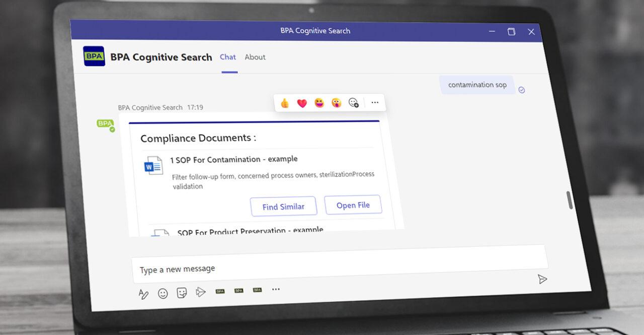This screenshot has width=644, height=335.
Task: React with the surprised face emoji
Action: coord(337,103)
